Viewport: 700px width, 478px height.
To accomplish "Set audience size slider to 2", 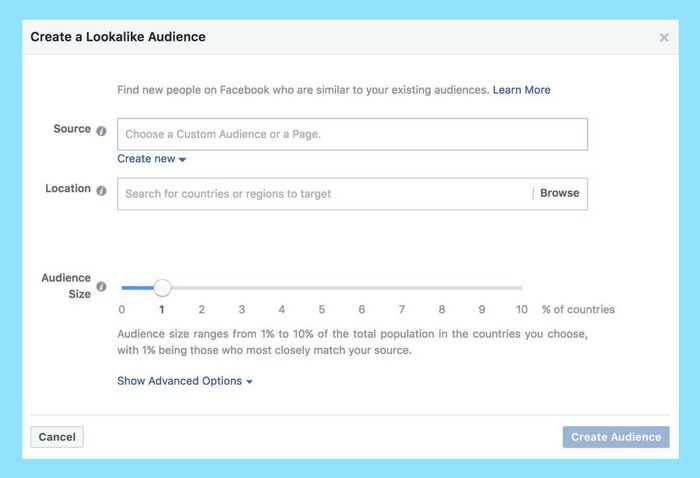I will pyautogui.click(x=202, y=288).
